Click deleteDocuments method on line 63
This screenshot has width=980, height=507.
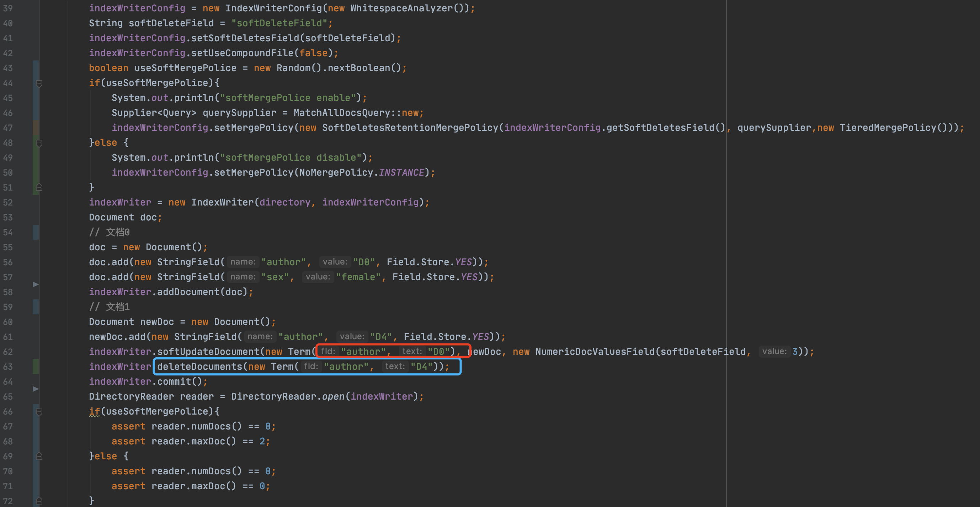tap(200, 367)
